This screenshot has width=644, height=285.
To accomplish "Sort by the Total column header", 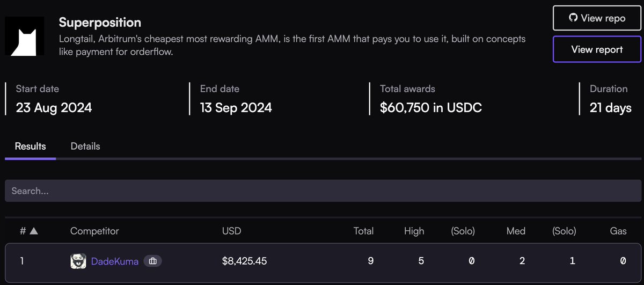I will 363,231.
